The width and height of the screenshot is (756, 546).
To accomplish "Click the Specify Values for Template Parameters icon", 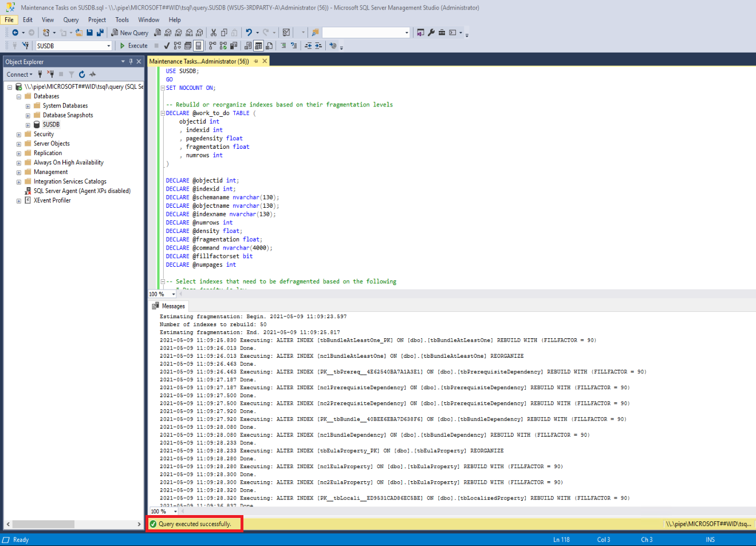I will [x=333, y=45].
